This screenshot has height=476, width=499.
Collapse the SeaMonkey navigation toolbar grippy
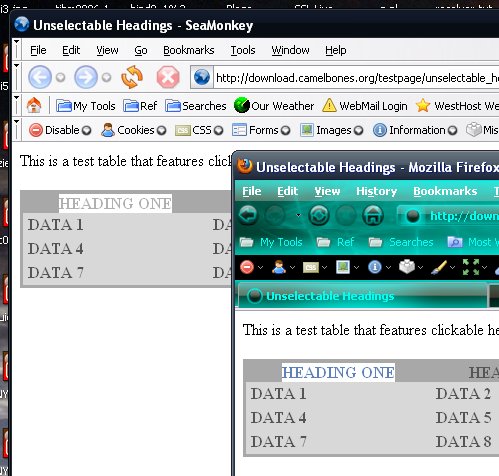(16, 77)
